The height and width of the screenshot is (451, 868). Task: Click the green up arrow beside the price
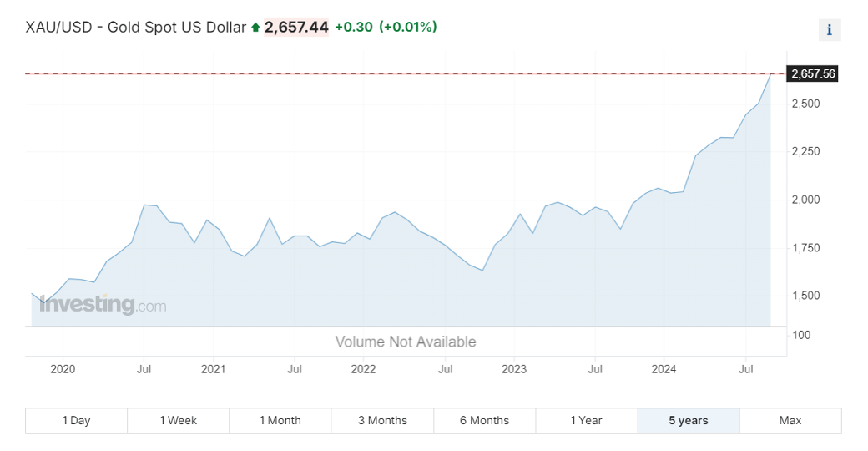point(255,28)
